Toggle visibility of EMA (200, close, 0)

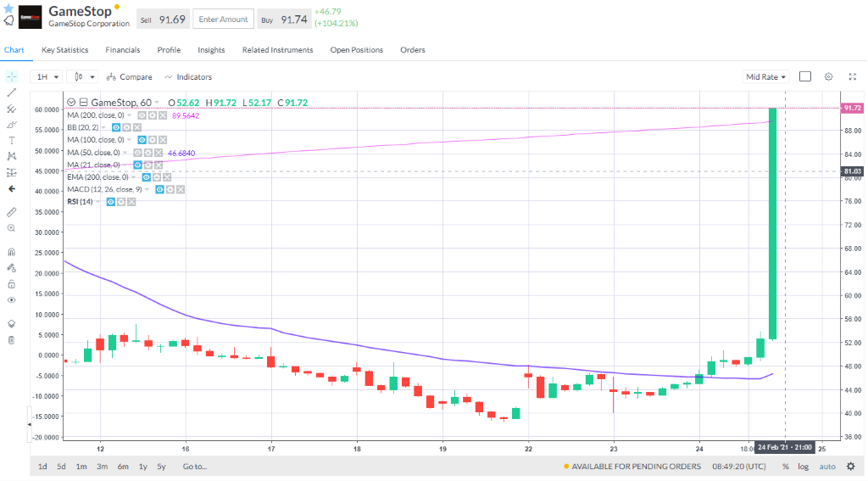point(146,177)
